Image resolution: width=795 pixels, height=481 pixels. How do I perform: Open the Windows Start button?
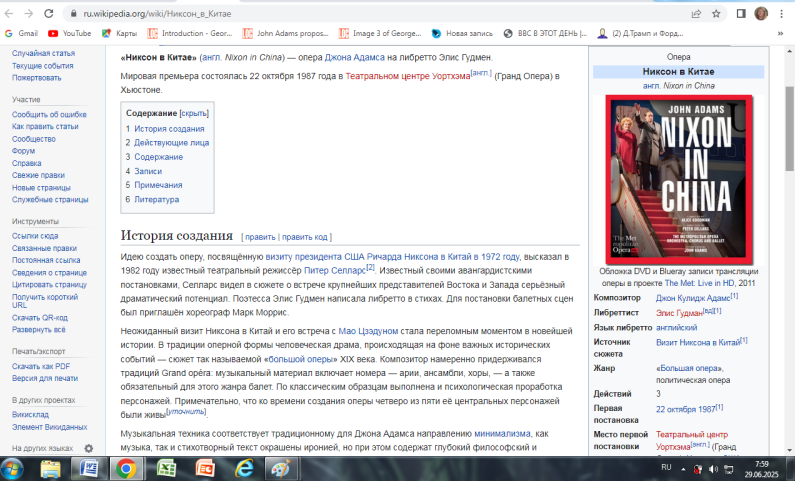click(12, 469)
